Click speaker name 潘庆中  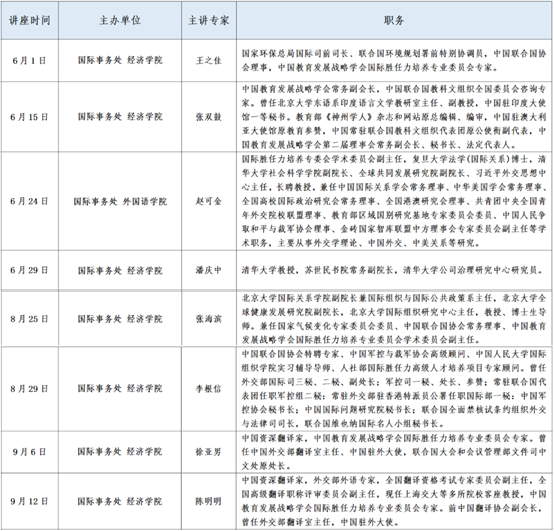[x=209, y=270]
